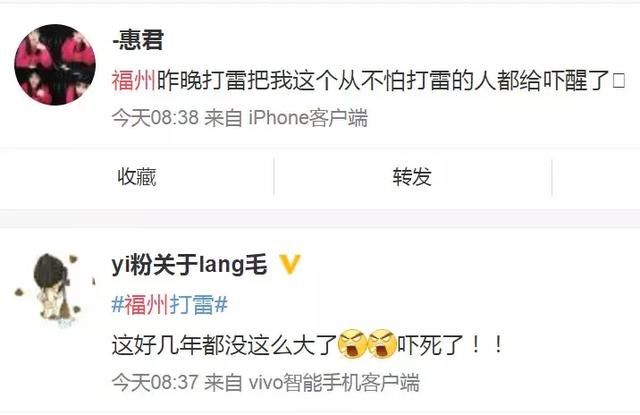
Task: Tap 打雷 part of the blue hashtag
Action: tap(192, 305)
